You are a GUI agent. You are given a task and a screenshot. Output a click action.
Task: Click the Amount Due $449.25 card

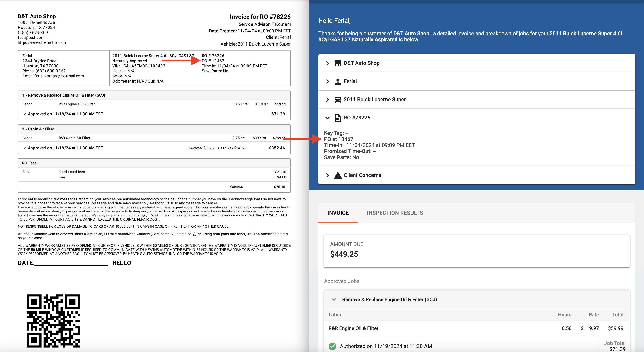(476, 251)
